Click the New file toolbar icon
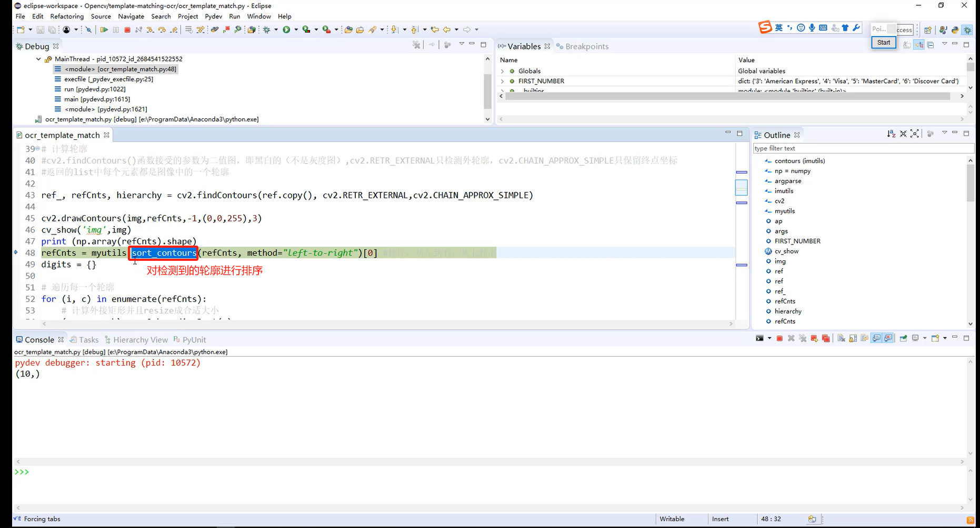The height and width of the screenshot is (528, 980). click(21, 29)
